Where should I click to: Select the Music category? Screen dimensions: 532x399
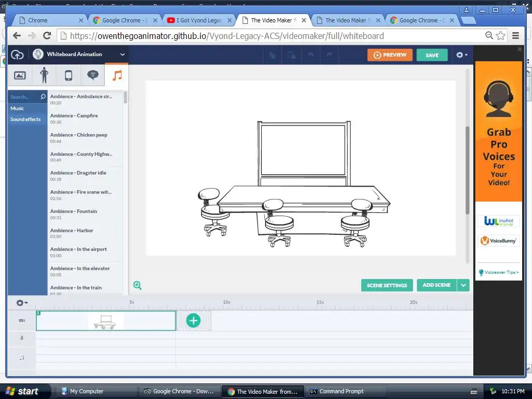click(17, 108)
